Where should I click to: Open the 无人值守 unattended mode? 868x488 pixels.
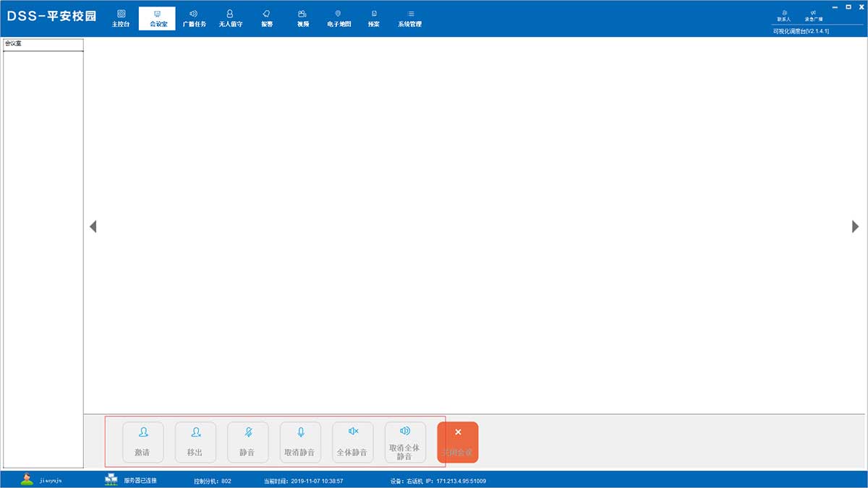click(230, 18)
